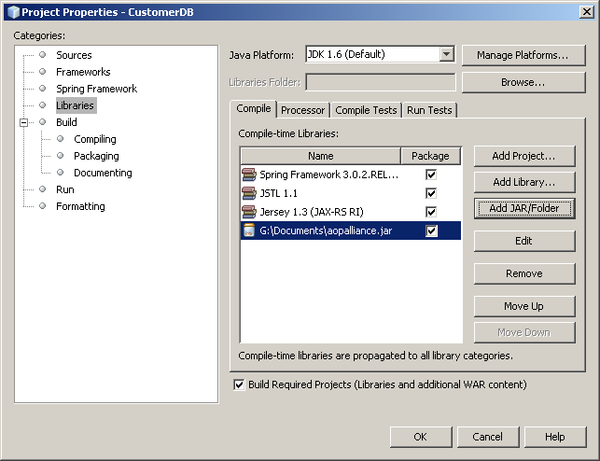
Task: Uncheck Package for JSTL 1.1
Action: click(x=431, y=193)
